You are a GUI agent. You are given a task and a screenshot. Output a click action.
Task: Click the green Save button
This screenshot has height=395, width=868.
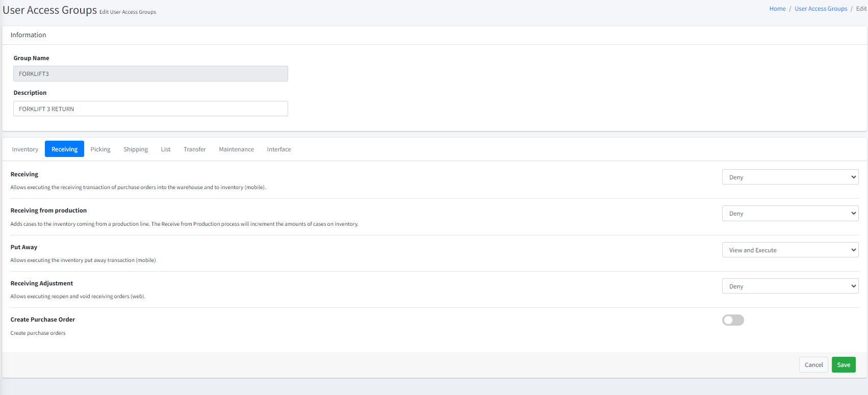pos(843,365)
